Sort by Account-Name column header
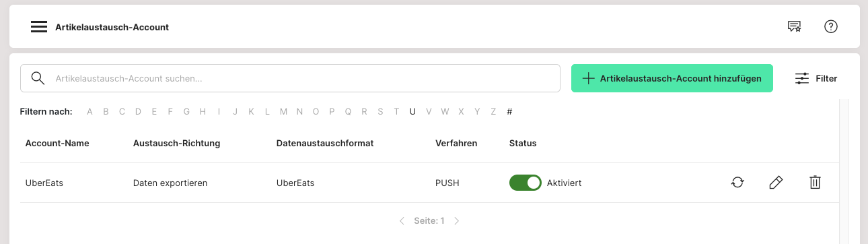Image resolution: width=868 pixels, height=244 pixels. [57, 143]
